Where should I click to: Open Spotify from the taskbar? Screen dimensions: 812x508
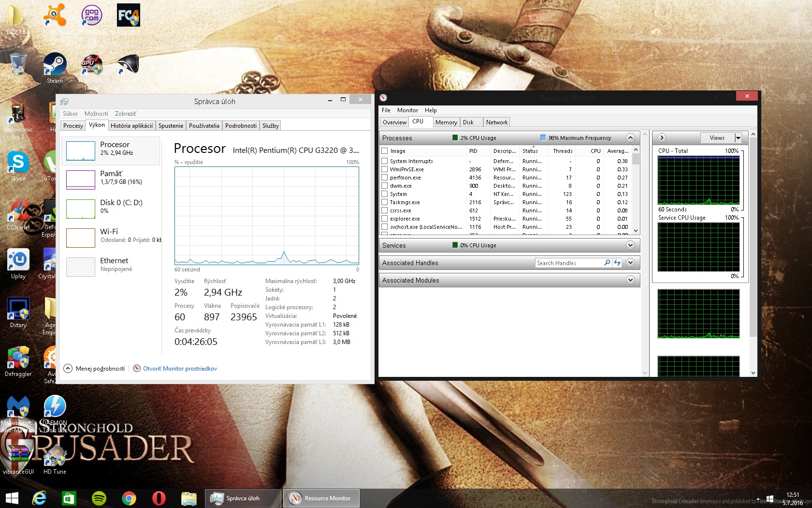[99, 498]
